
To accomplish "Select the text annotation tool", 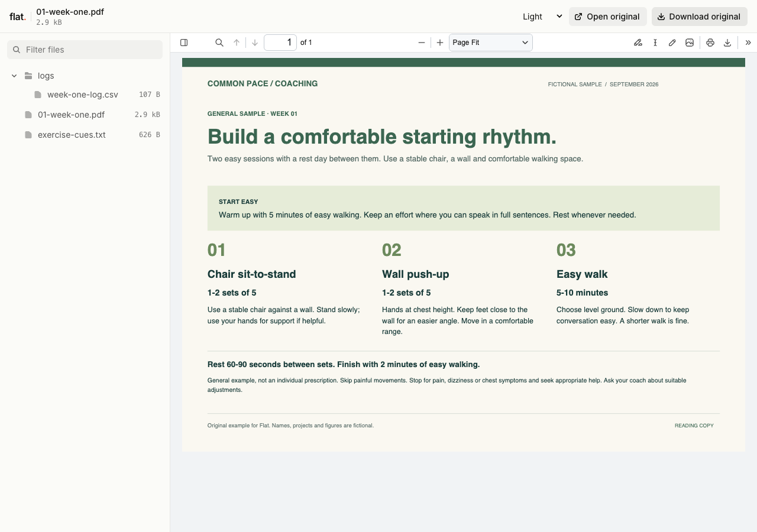I will pos(655,43).
